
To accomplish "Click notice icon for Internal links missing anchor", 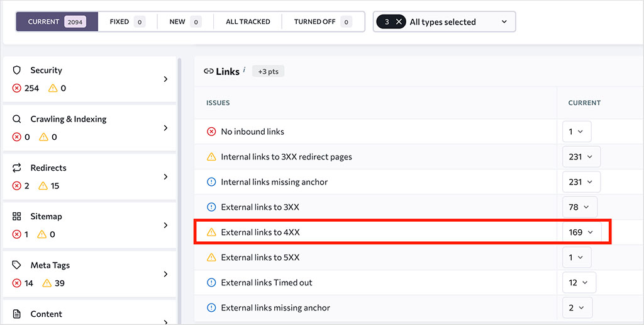I will tap(211, 182).
